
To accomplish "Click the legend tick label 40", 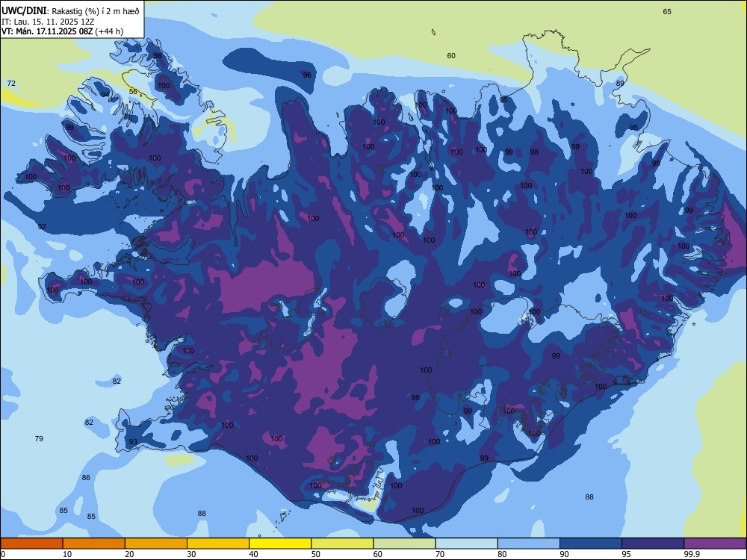I will point(253,554).
